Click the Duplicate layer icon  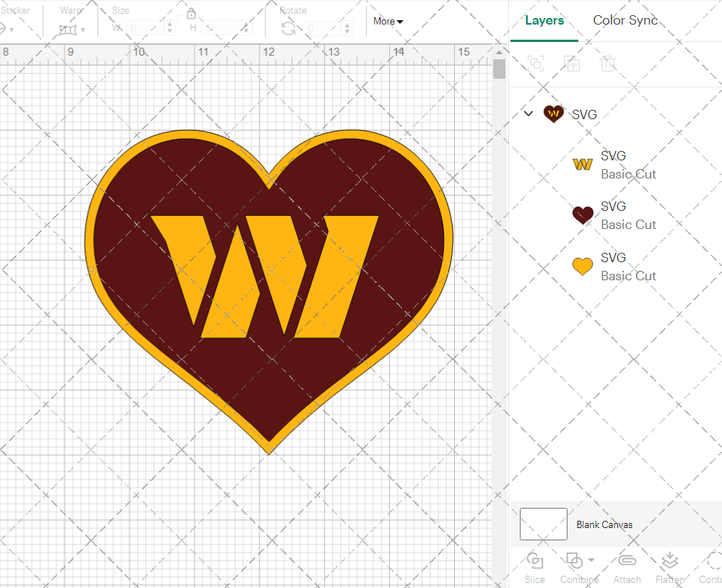point(572,63)
